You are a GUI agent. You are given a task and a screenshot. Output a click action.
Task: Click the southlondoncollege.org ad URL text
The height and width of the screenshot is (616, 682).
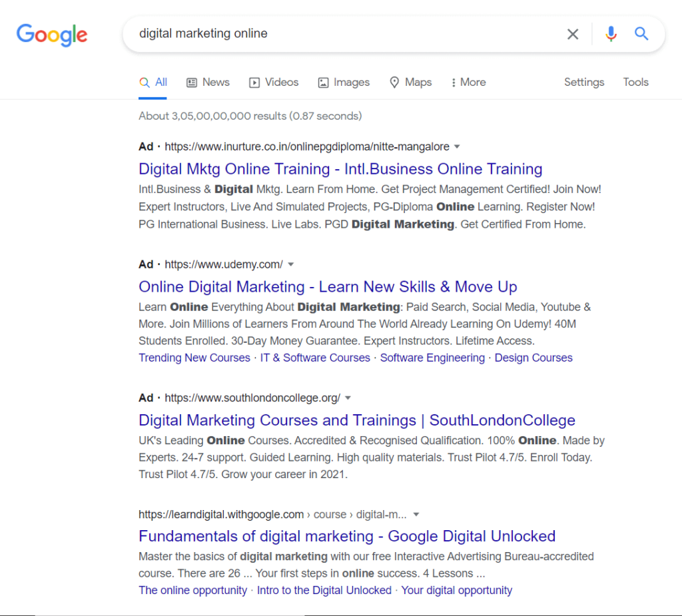252,398
